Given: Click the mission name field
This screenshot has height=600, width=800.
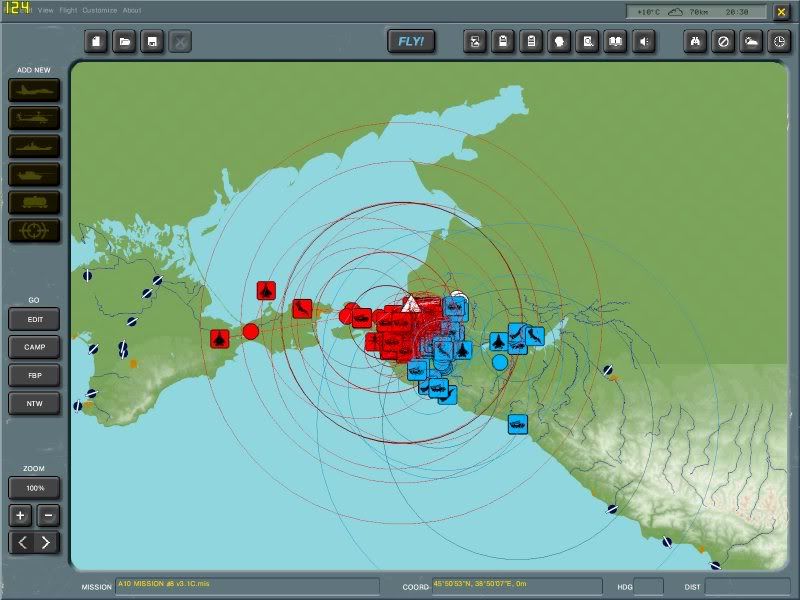Looking at the screenshot, I should pos(247,587).
